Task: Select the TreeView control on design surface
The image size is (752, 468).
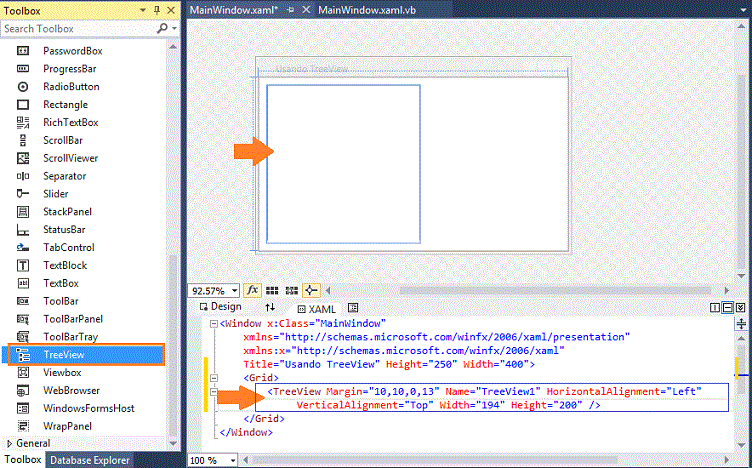Action: coord(343,164)
